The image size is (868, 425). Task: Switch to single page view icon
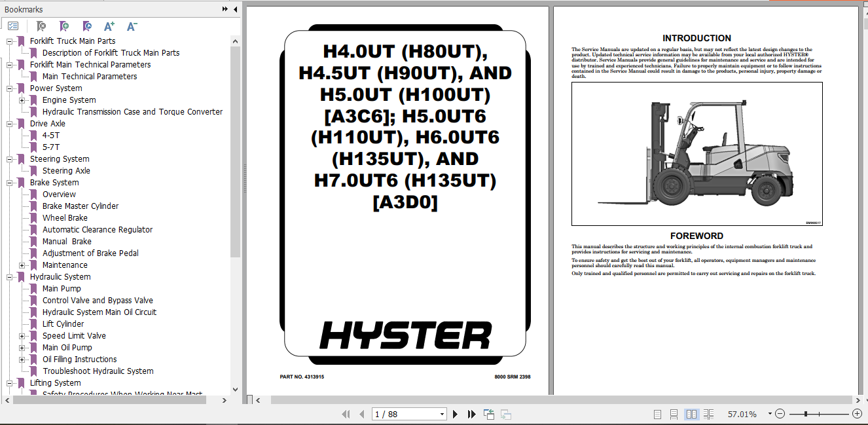pos(657,414)
